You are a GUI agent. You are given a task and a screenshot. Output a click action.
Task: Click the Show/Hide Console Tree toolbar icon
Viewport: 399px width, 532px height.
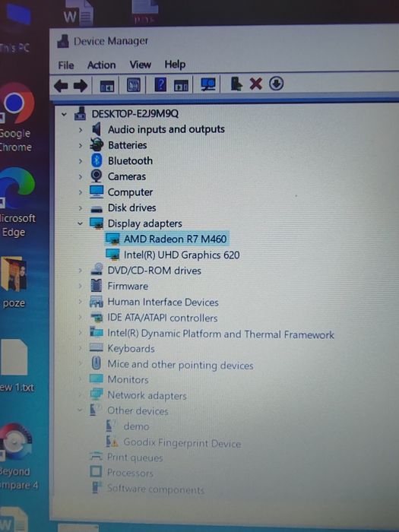pyautogui.click(x=107, y=86)
